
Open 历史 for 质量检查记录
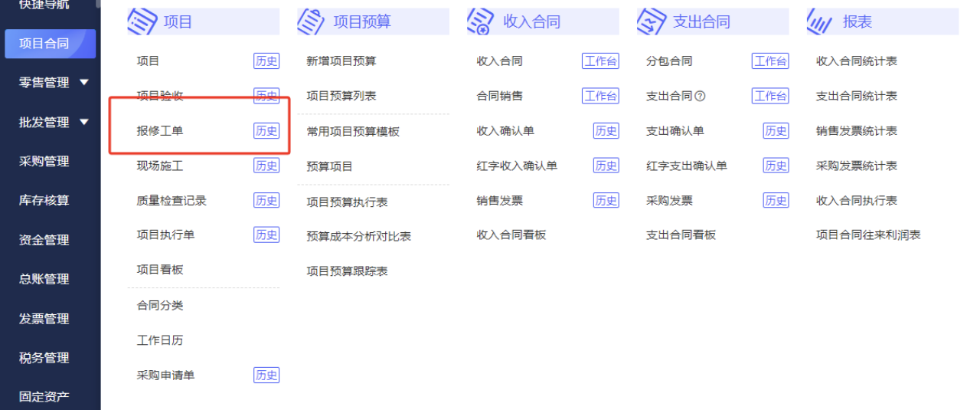click(x=266, y=201)
